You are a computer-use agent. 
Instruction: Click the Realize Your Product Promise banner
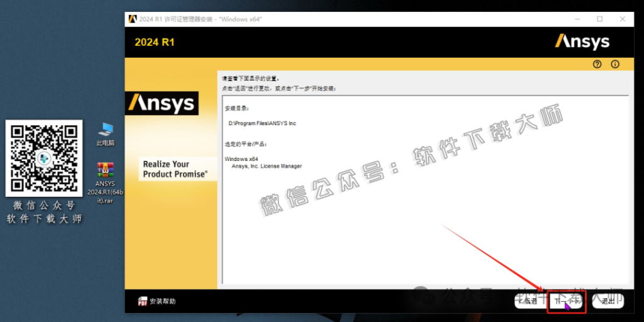click(177, 169)
